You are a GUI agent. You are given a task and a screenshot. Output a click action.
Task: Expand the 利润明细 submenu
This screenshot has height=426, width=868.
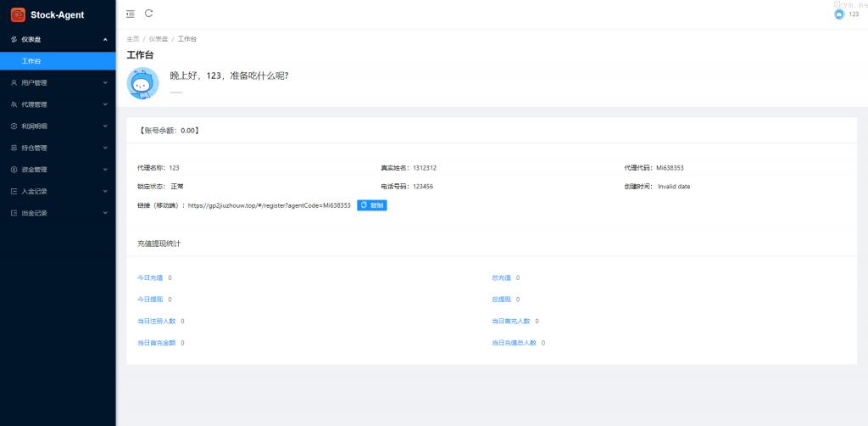pos(58,126)
